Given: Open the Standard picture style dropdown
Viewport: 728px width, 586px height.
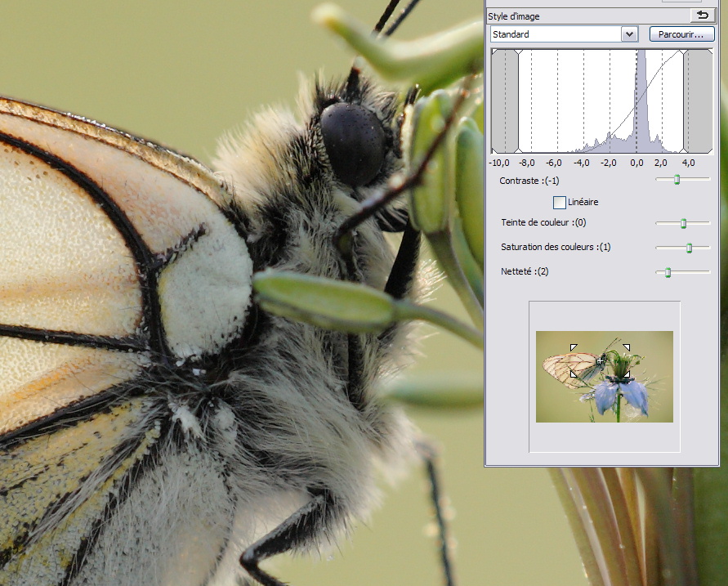Looking at the screenshot, I should pyautogui.click(x=629, y=34).
